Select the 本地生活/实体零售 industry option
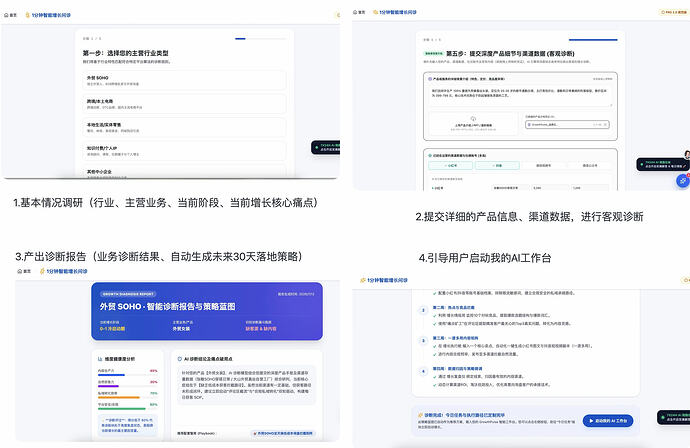690x448 pixels. click(184, 127)
